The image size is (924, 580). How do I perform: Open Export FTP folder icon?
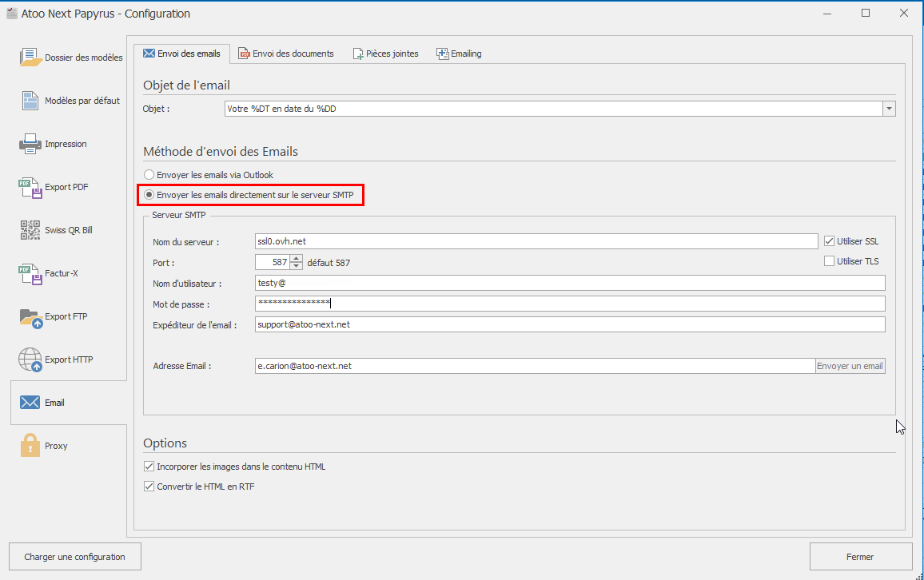coord(30,316)
